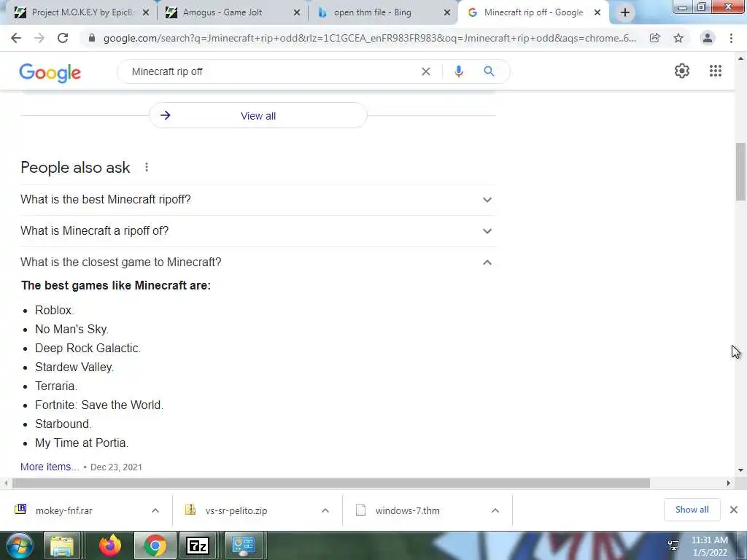Select 'Deep Rock Galactic.' list item
The image size is (747, 560).
88,348
